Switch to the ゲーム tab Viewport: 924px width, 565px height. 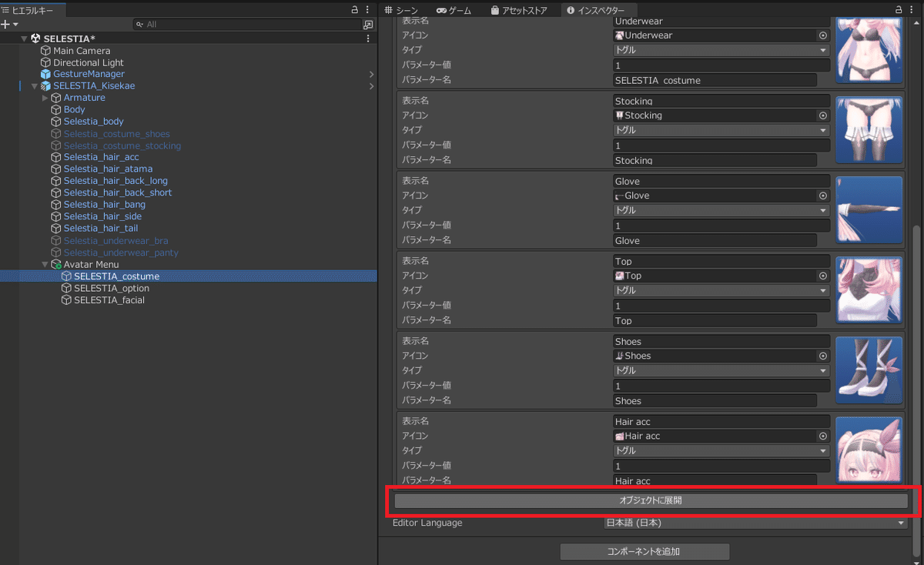click(454, 11)
